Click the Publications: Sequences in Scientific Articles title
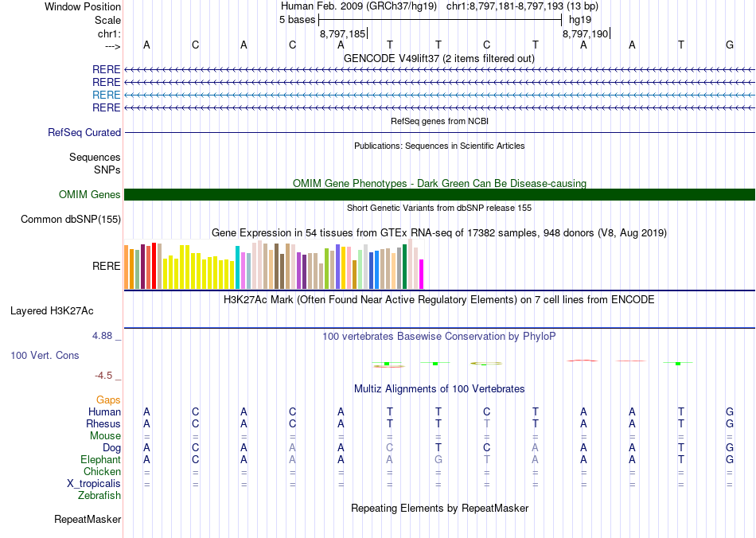 point(439,146)
